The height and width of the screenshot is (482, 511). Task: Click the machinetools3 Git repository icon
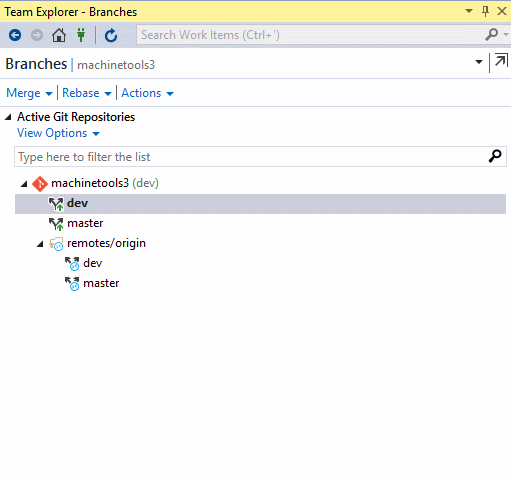[x=40, y=184]
